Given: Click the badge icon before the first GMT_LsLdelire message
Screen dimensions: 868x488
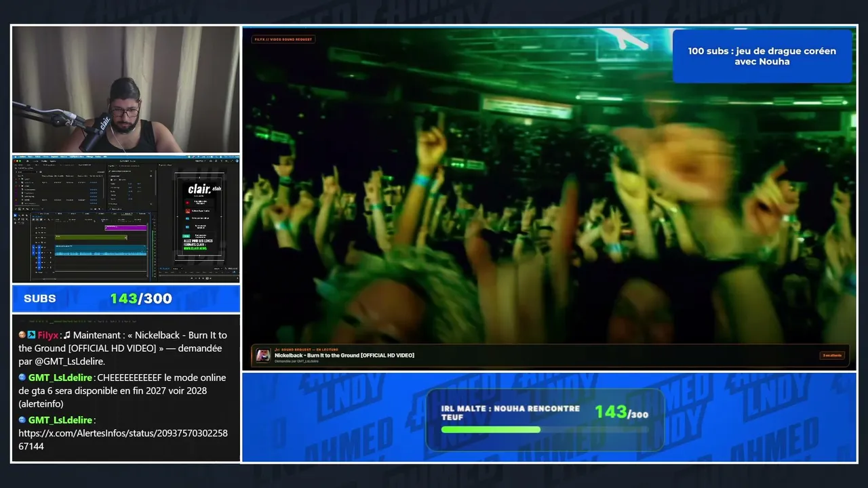Looking at the screenshot, I should click(x=22, y=378).
